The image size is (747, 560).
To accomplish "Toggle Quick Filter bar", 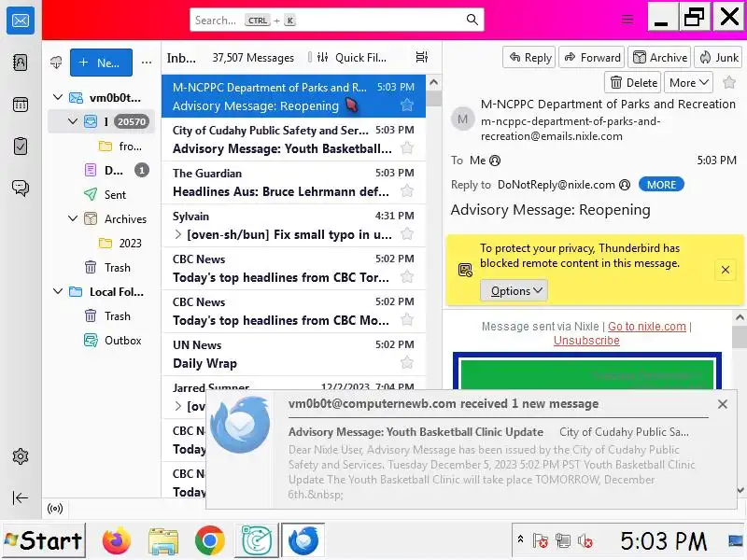I will point(352,58).
